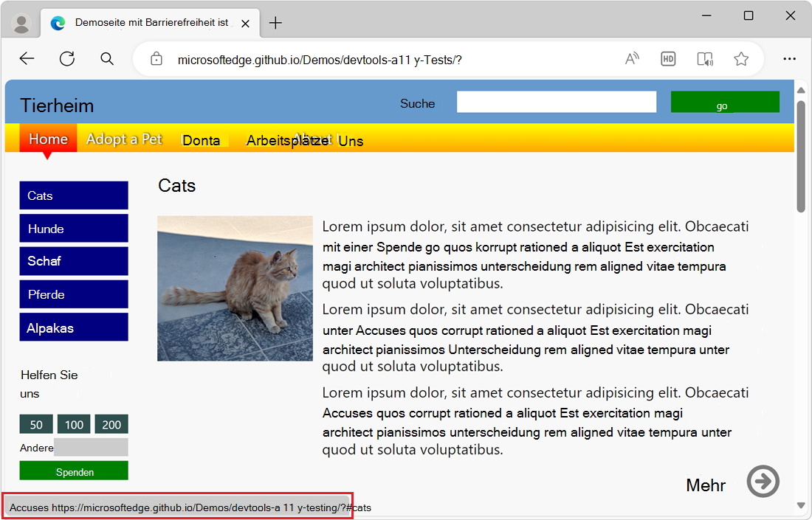The image size is (812, 520).
Task: Select Cats in the sidebar
Action: pyautogui.click(x=74, y=195)
